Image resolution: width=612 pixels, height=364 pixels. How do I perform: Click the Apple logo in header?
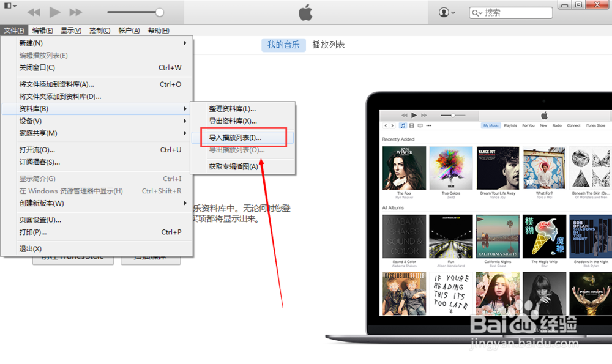point(305,12)
